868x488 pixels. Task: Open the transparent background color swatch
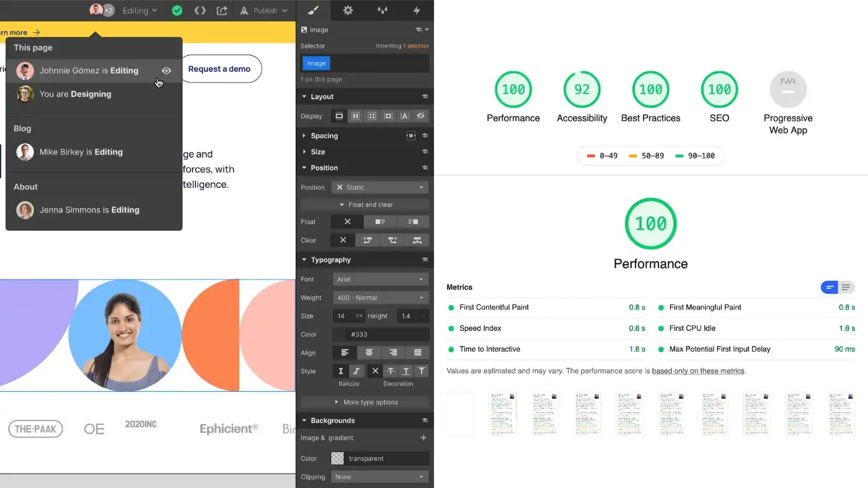pos(338,458)
